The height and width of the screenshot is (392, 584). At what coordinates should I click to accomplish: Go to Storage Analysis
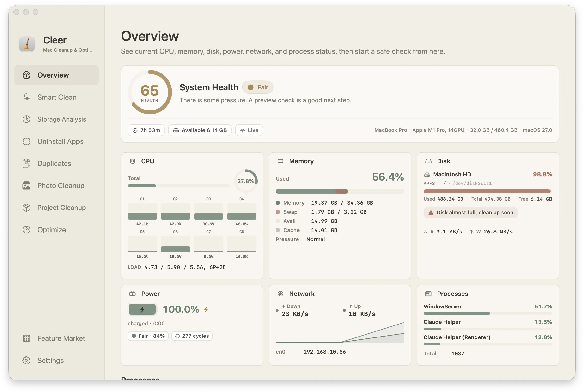56,119
